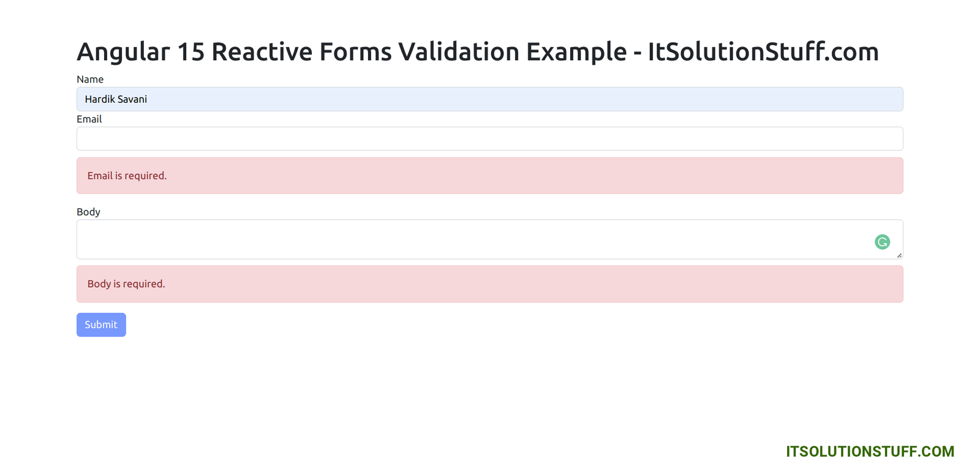The image size is (980, 467).
Task: Click the 'Body is required.' error message
Action: point(126,284)
